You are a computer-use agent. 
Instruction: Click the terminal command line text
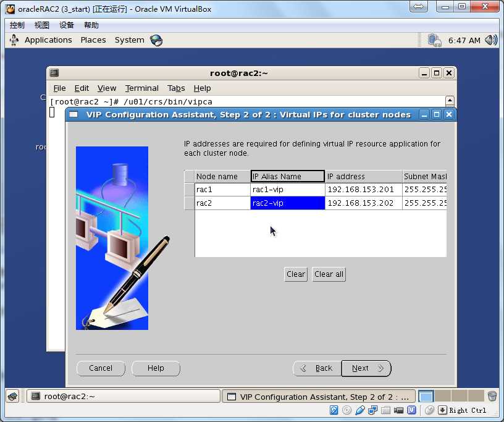click(131, 102)
